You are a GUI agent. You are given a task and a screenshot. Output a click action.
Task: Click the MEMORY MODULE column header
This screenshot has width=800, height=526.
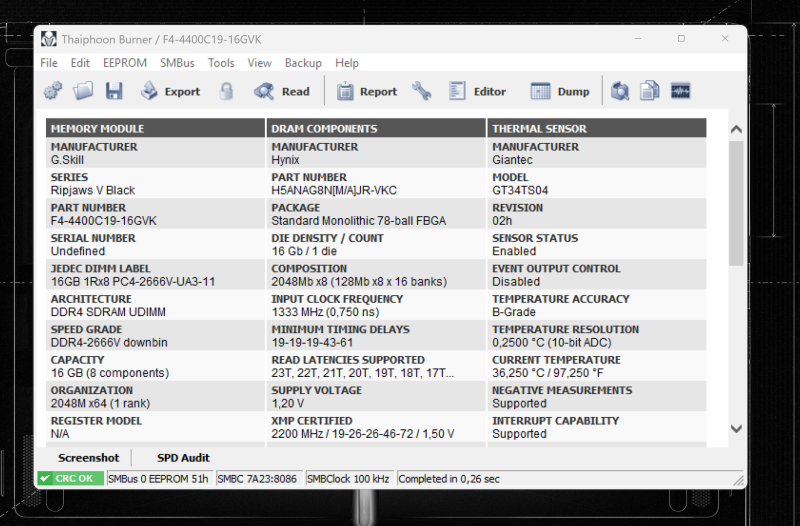click(x=155, y=128)
